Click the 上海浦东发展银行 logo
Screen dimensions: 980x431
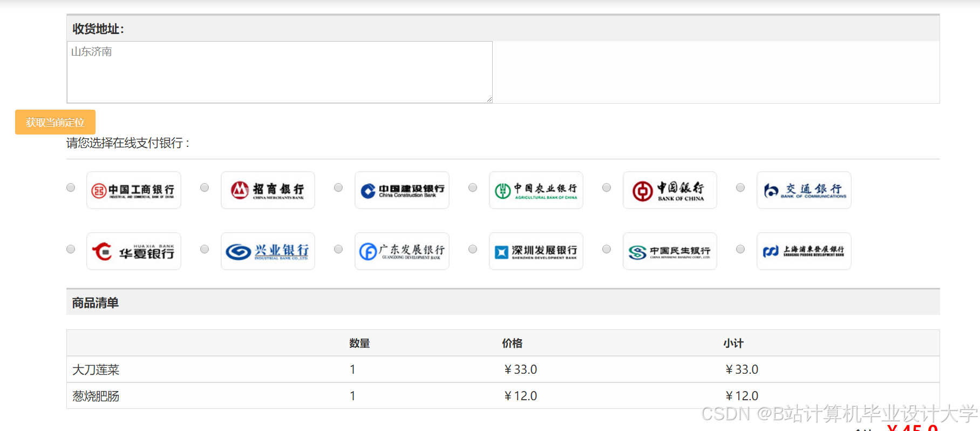click(804, 251)
